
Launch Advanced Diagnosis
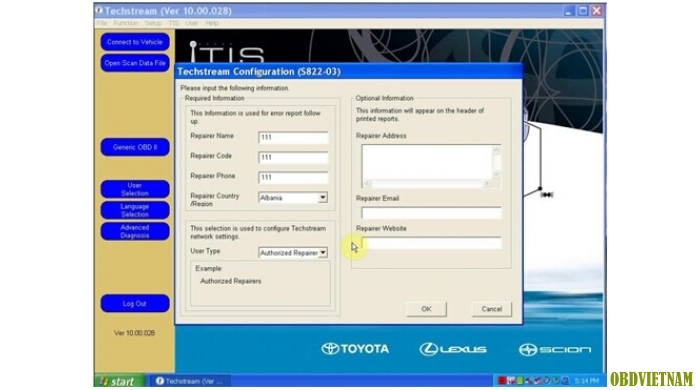tap(135, 231)
